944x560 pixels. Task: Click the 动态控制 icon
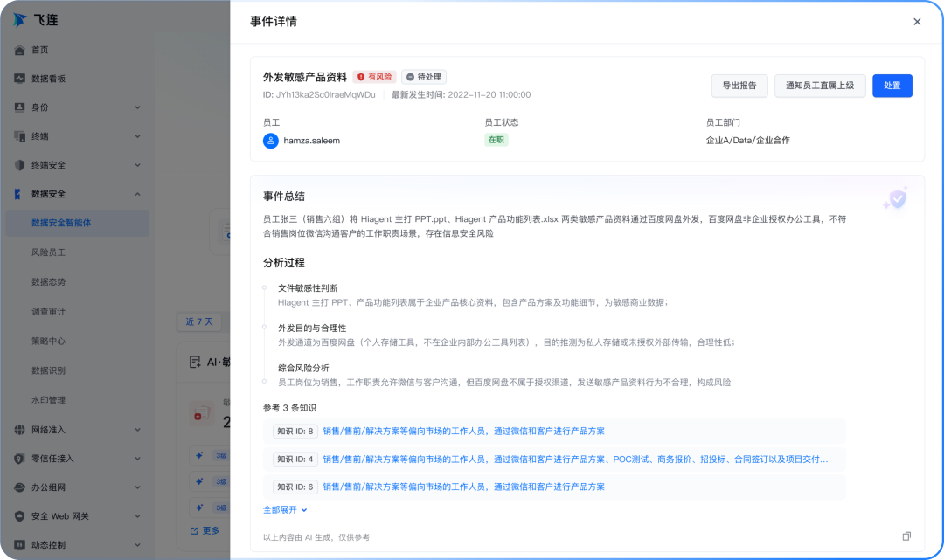tap(19, 545)
